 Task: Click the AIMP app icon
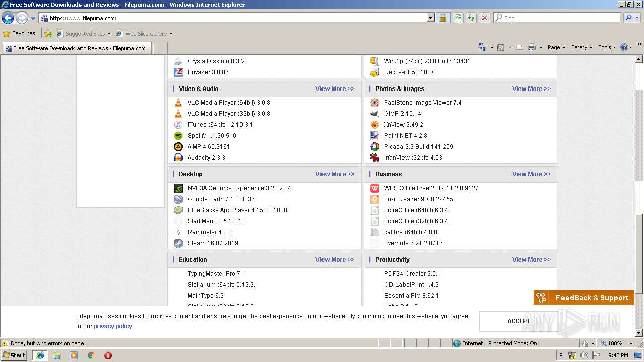(178, 147)
